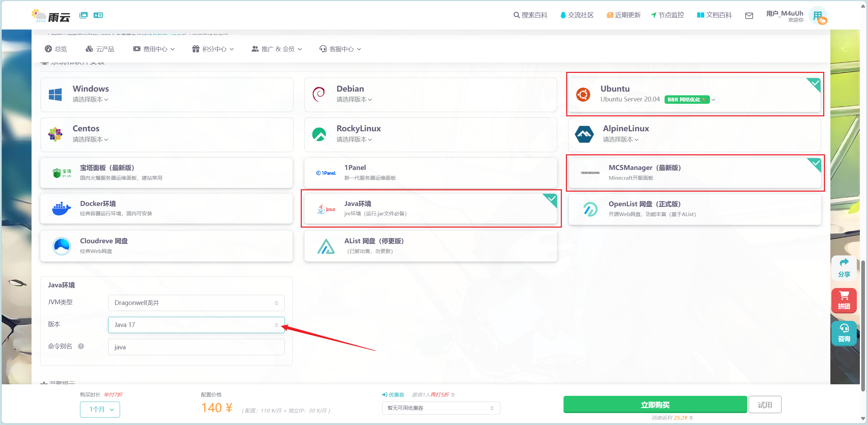This screenshot has height=425, width=868.
Task: Click the 宝塔面板 BT.CN logo
Action: (x=62, y=173)
